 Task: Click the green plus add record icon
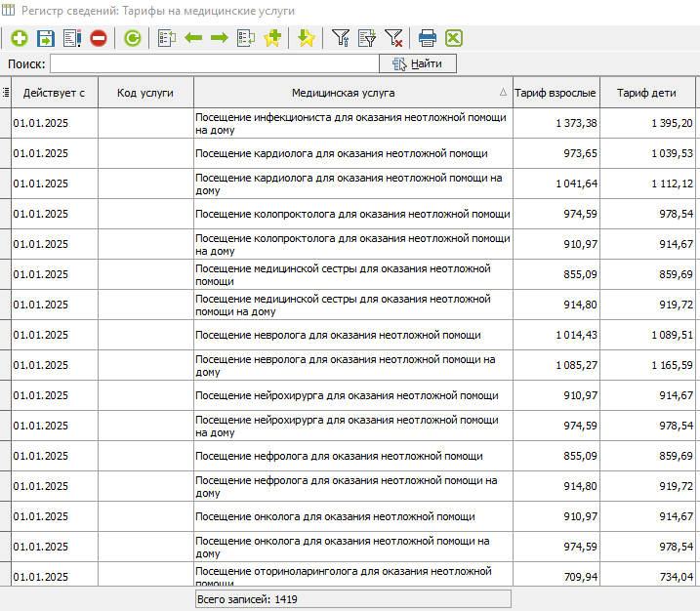[20, 38]
